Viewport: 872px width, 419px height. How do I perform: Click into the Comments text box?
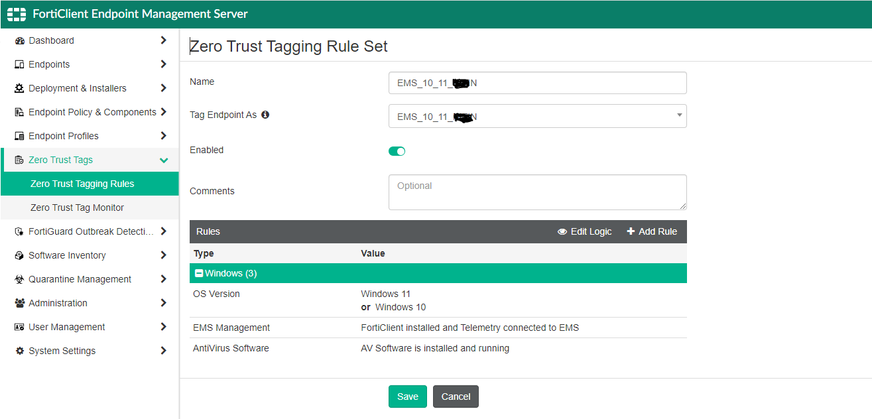tap(537, 192)
